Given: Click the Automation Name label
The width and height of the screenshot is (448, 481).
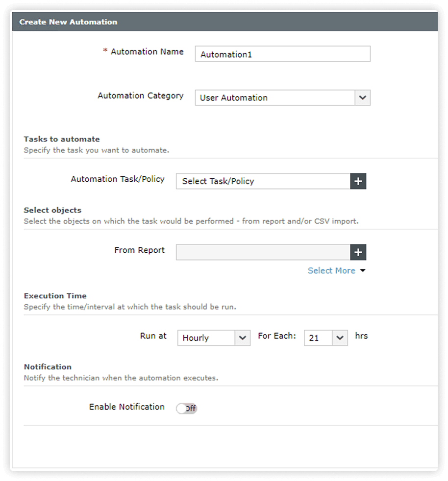Looking at the screenshot, I should pyautogui.click(x=147, y=51).
